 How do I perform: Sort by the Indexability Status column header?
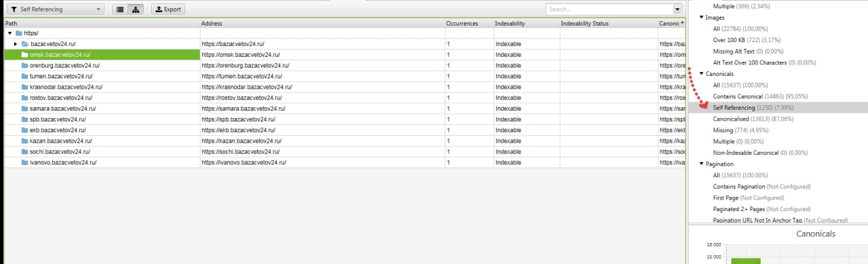point(608,23)
